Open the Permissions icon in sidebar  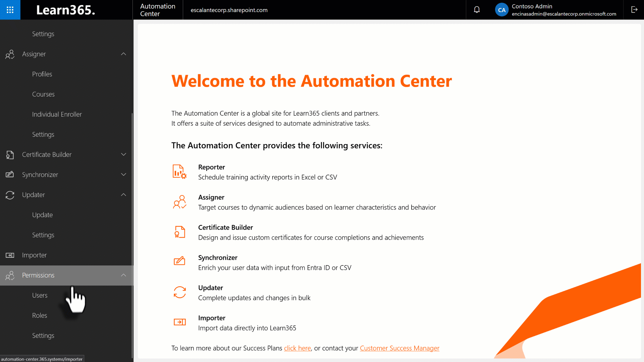tap(10, 275)
